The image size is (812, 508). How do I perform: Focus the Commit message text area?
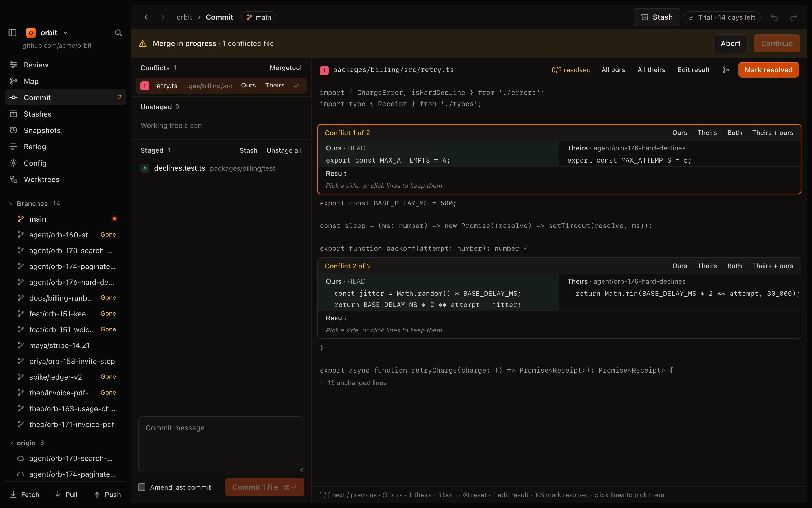(221, 444)
